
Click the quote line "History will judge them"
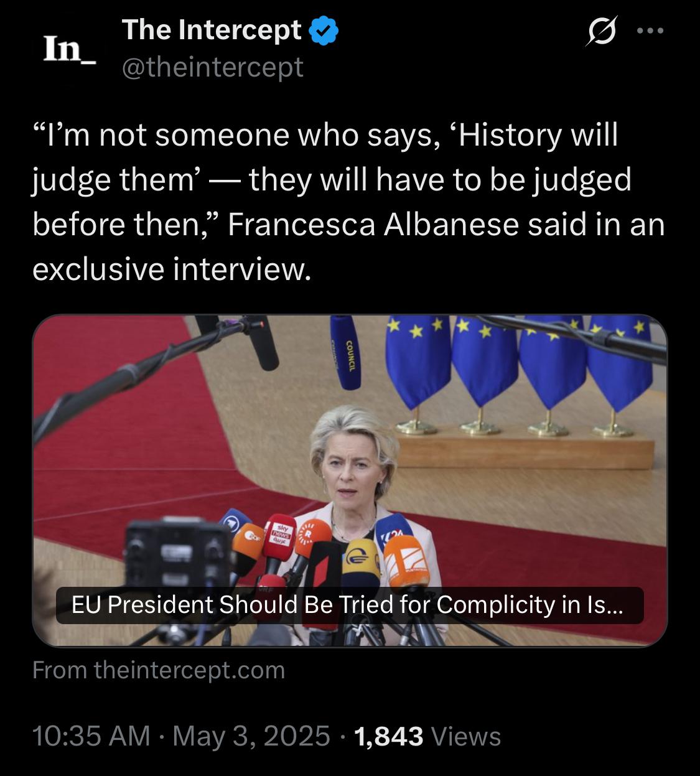325,157
